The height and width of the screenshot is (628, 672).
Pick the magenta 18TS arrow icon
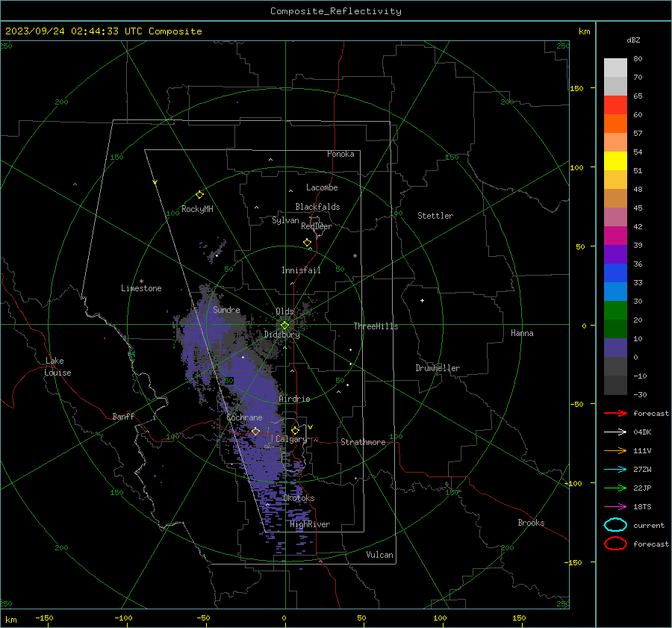coord(615,507)
